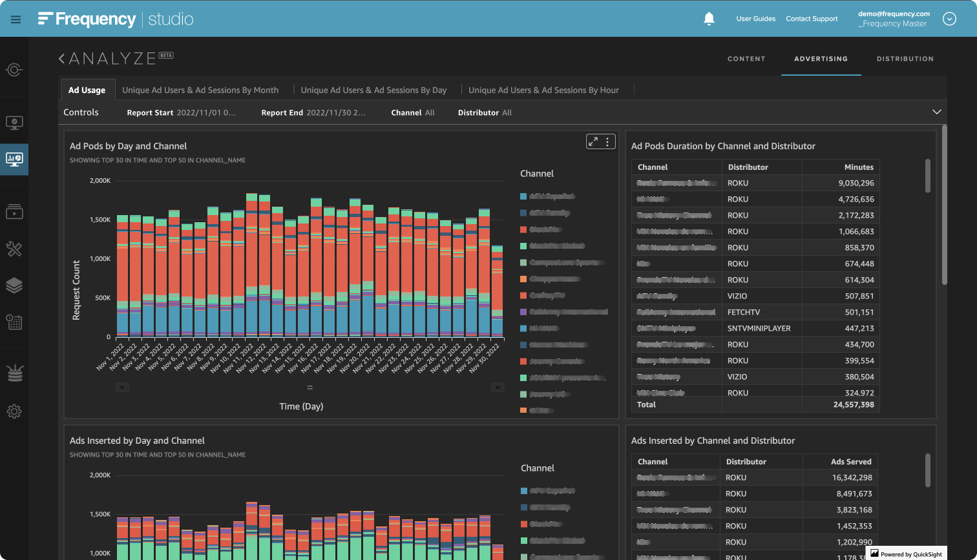Open the Channel filter dropdown
The width and height of the screenshot is (977, 560).
tap(413, 112)
